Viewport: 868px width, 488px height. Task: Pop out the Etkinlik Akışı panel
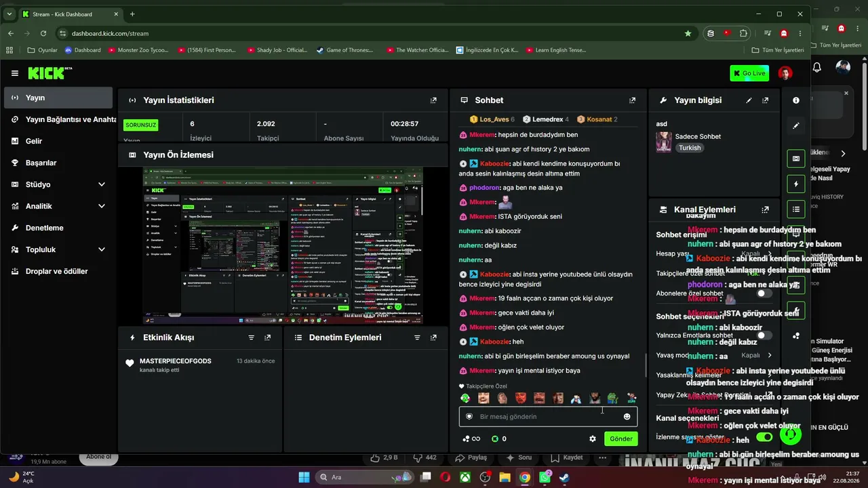point(267,338)
